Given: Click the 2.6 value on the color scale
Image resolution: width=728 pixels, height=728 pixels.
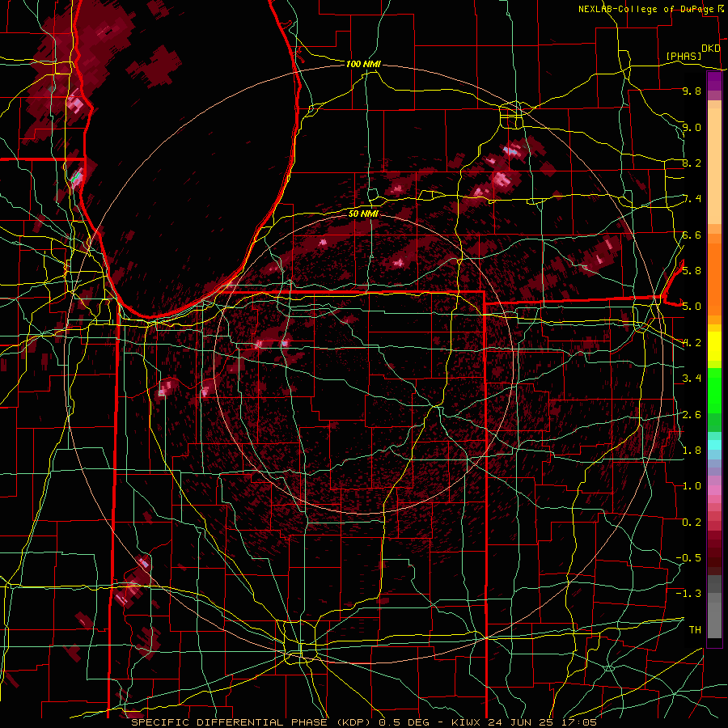Looking at the screenshot, I should [692, 414].
